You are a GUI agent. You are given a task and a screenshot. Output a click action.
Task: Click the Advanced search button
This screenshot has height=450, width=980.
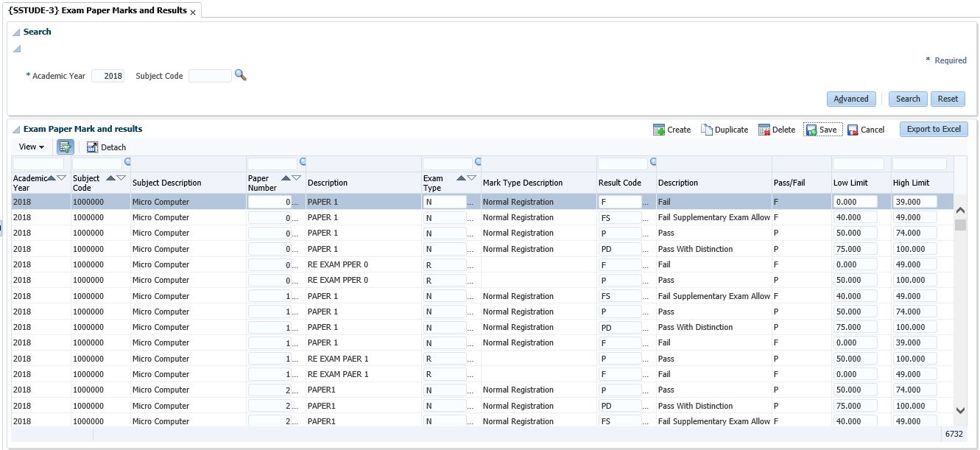851,99
